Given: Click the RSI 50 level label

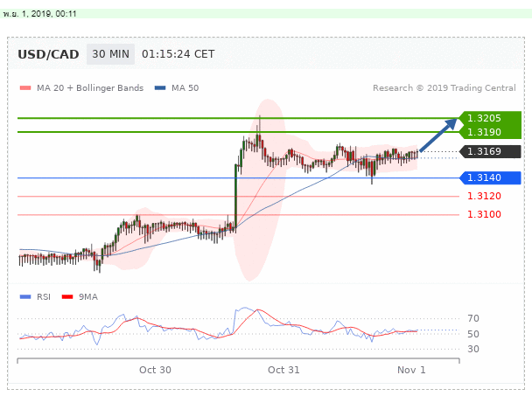Looking at the screenshot, I should pyautogui.click(x=473, y=334).
